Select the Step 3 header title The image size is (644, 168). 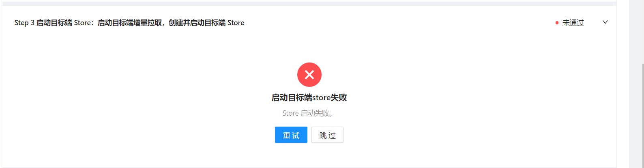(x=129, y=23)
